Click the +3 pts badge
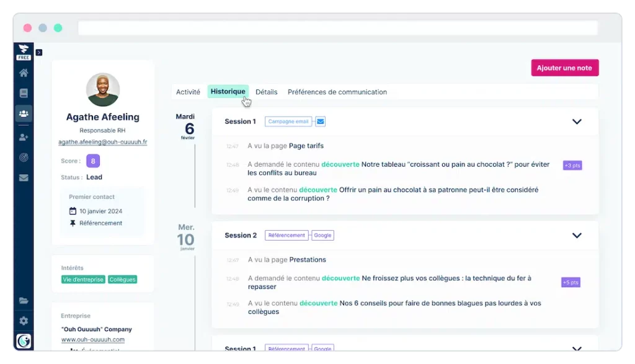Image resolution: width=635 pixels, height=364 pixels. 572,165
